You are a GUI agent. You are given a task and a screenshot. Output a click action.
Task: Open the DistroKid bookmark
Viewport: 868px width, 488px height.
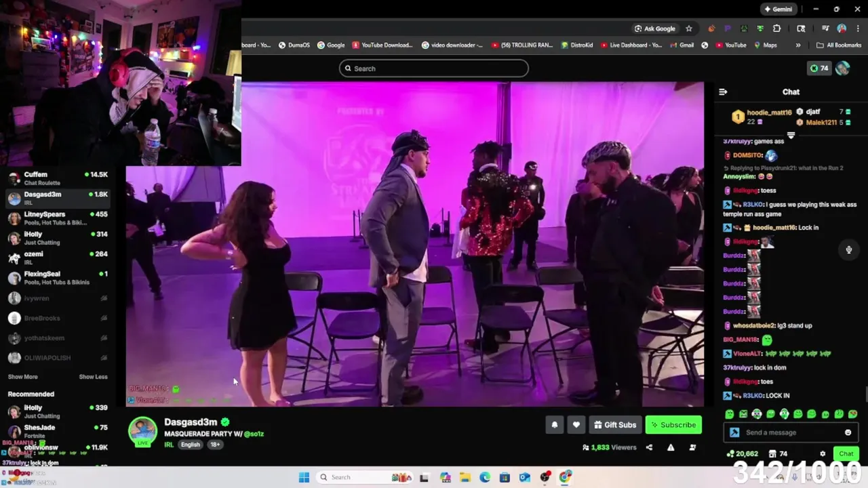point(577,45)
